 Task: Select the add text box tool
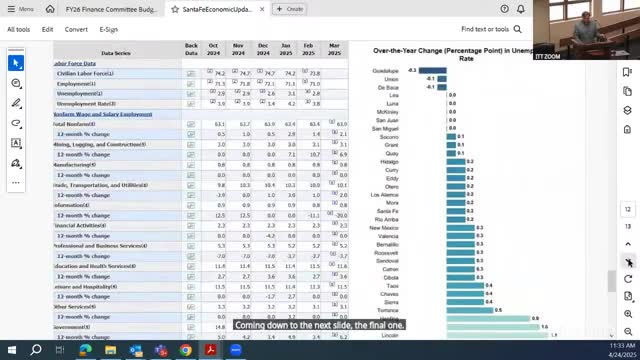tap(16, 143)
